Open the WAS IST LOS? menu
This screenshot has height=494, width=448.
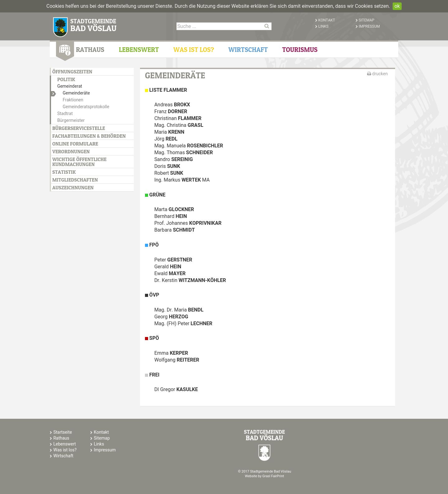pos(194,50)
